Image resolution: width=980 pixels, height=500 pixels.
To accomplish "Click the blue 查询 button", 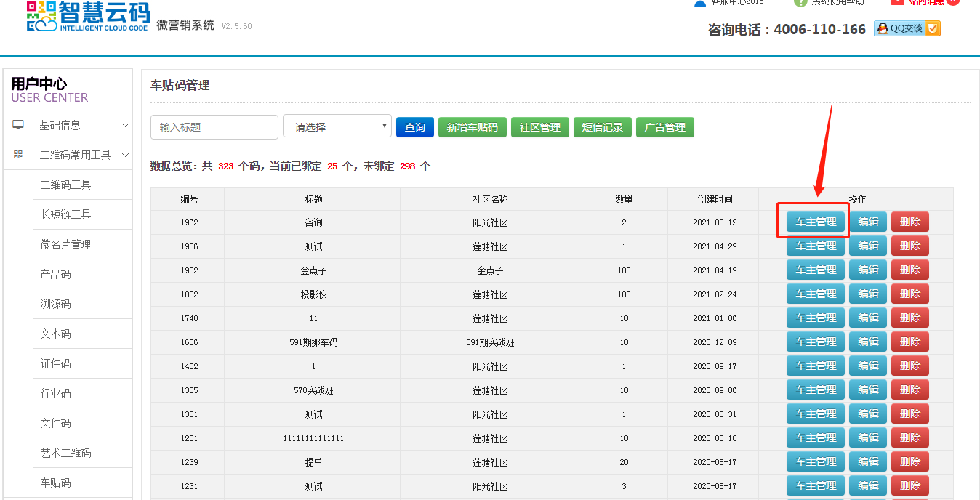I will tap(414, 127).
